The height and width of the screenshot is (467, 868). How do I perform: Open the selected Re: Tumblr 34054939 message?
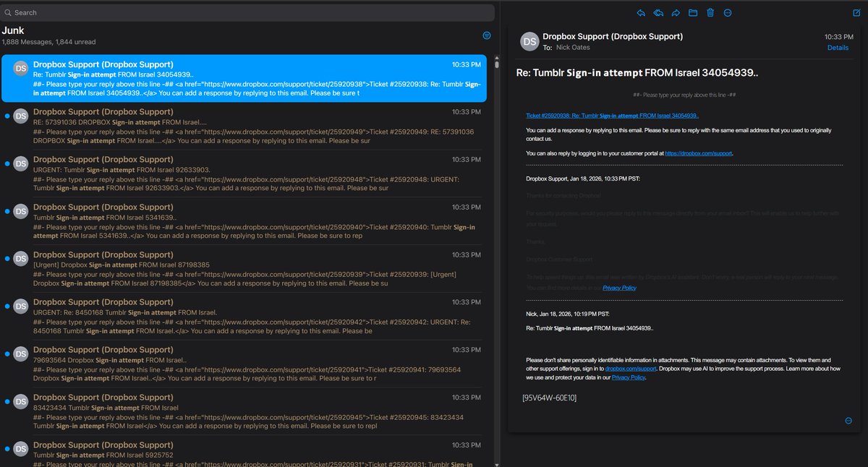[x=244, y=78]
